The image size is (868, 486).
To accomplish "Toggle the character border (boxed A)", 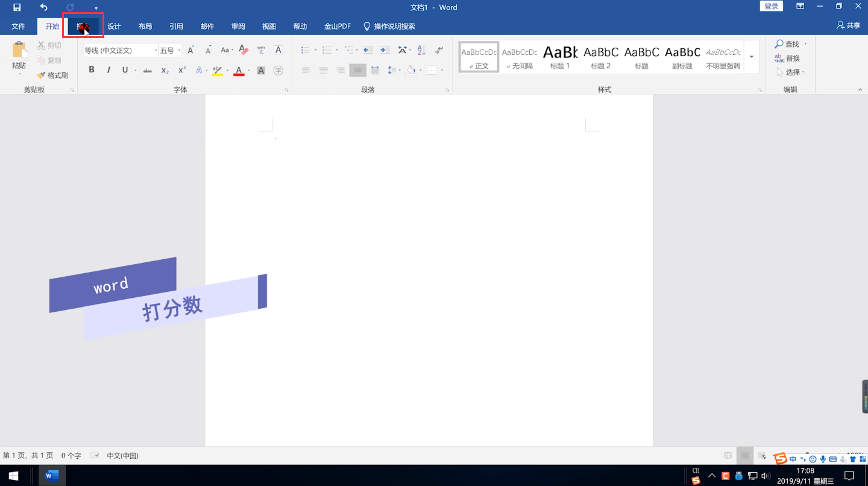I will tap(278, 51).
